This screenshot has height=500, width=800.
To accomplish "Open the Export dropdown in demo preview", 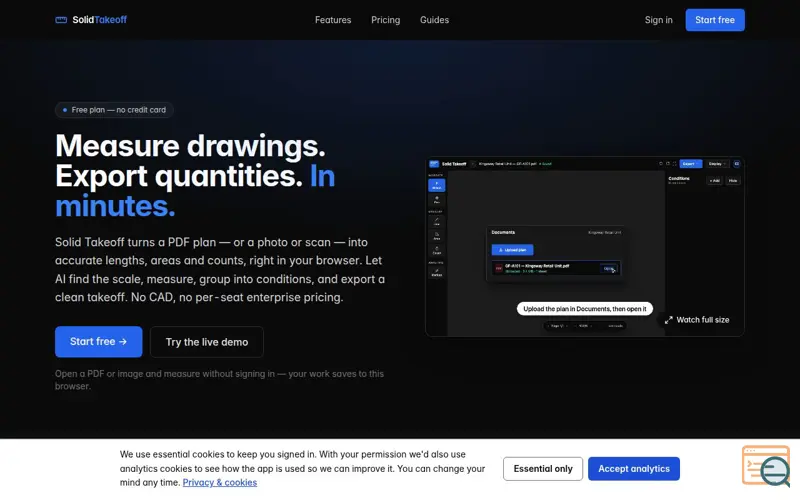I will point(690,164).
